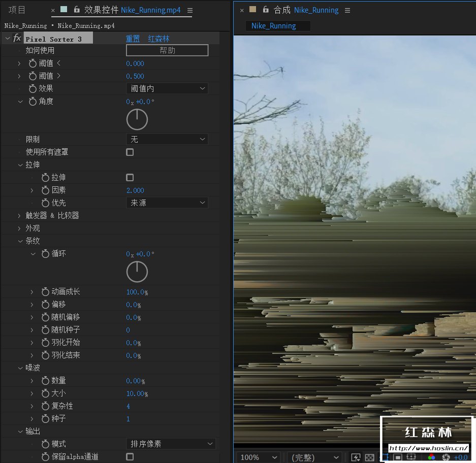Click the stopwatch icon for 角度

tap(33, 102)
